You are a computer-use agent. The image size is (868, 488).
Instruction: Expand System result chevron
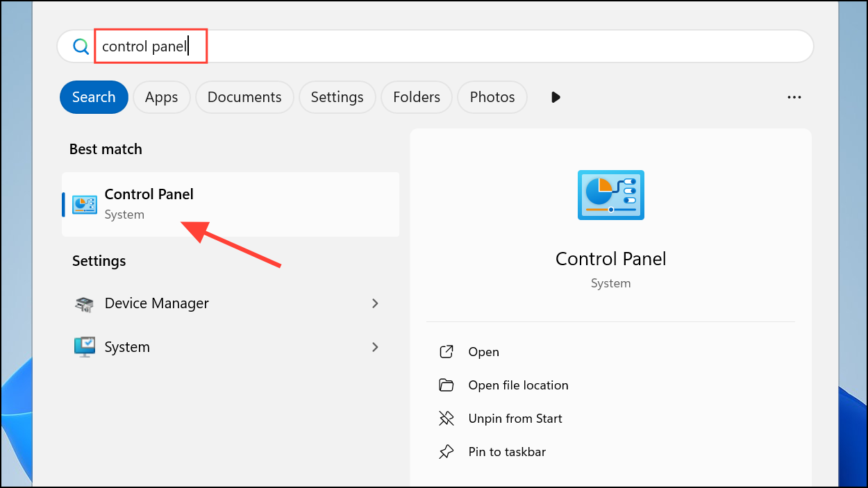click(x=375, y=346)
